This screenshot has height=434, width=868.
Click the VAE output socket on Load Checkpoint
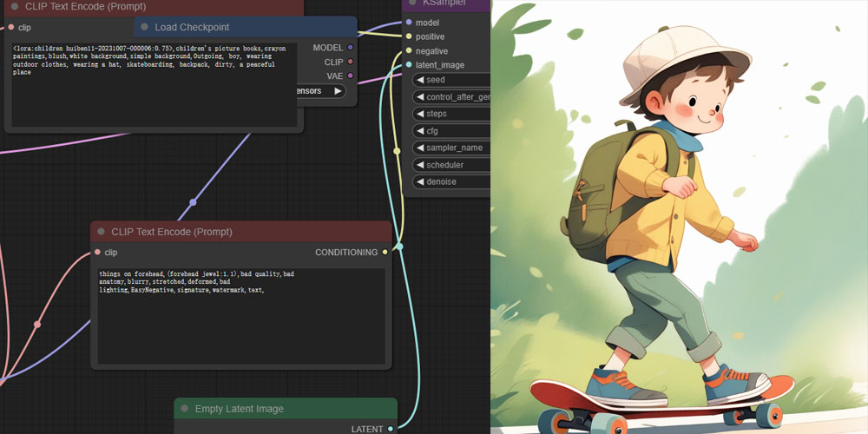click(x=350, y=76)
